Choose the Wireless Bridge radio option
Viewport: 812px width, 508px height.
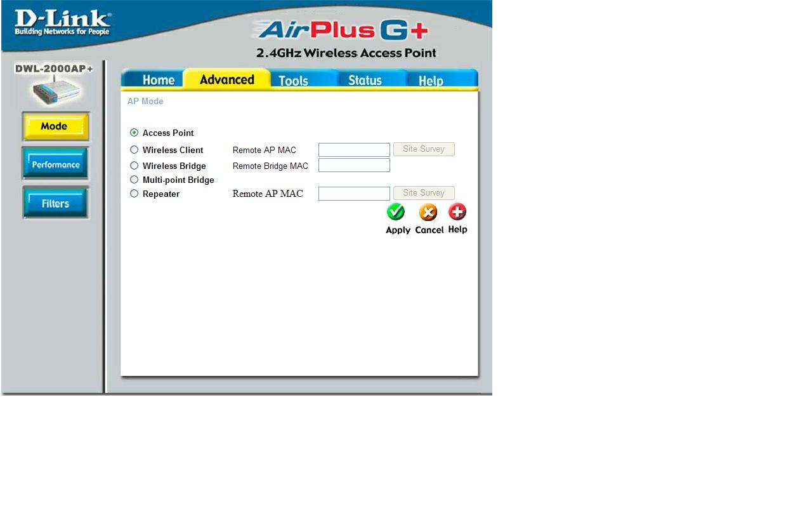[x=134, y=166]
